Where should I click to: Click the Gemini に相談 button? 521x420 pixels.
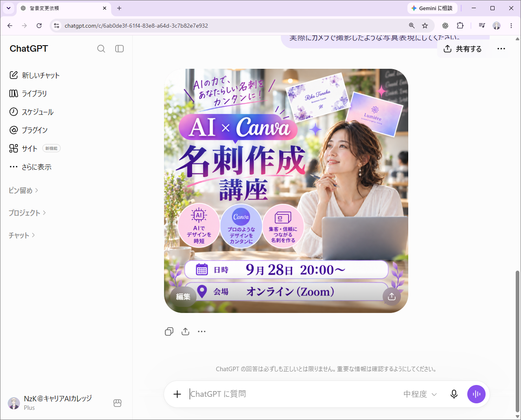pyautogui.click(x=432, y=8)
